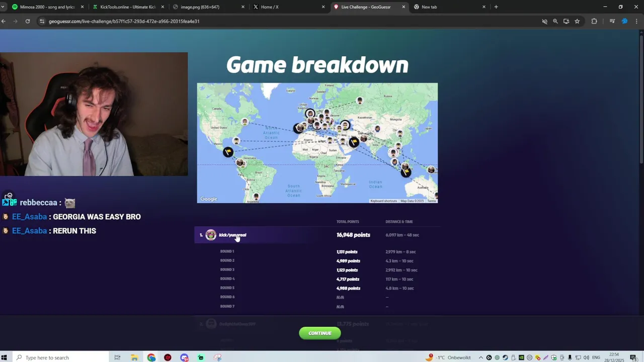The width and height of the screenshot is (644, 362).
Task: Click the 1,131 points value for Round 1
Action: coord(347,252)
